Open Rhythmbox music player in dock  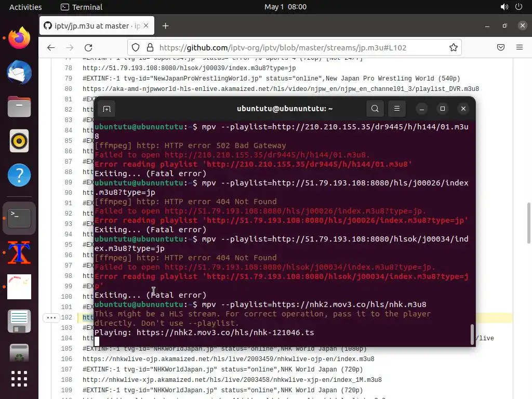(x=19, y=141)
